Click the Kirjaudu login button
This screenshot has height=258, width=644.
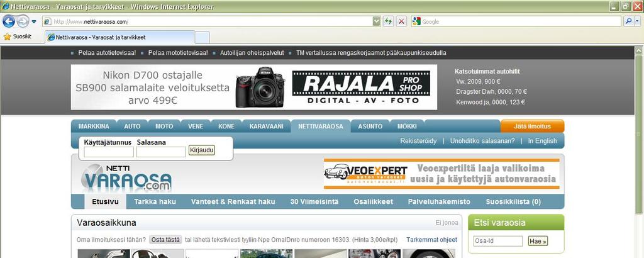coord(202,150)
